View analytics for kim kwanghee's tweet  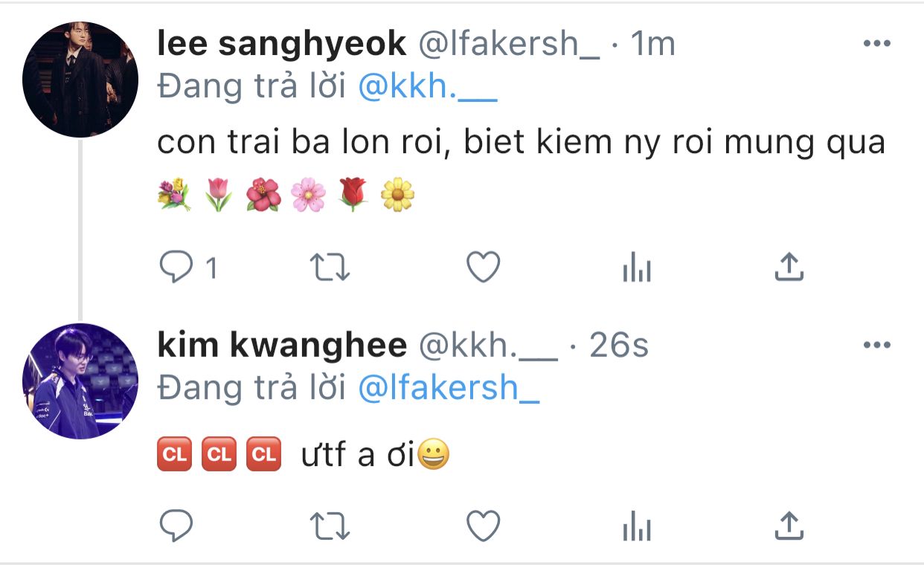tap(636, 529)
